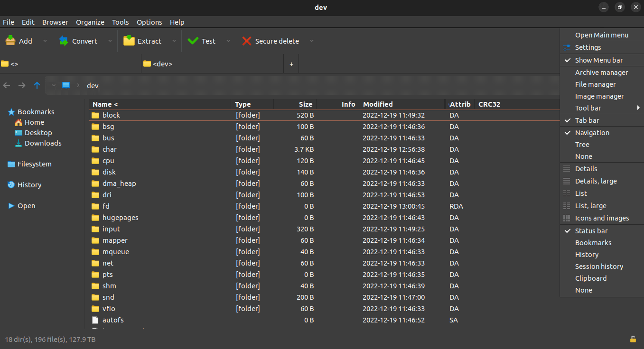Open a new tab with plus button
This screenshot has width=644, height=349.
(x=291, y=64)
